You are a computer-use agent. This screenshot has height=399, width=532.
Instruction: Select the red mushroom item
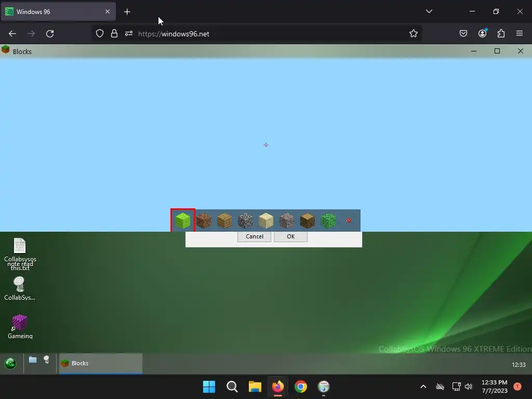click(x=349, y=220)
